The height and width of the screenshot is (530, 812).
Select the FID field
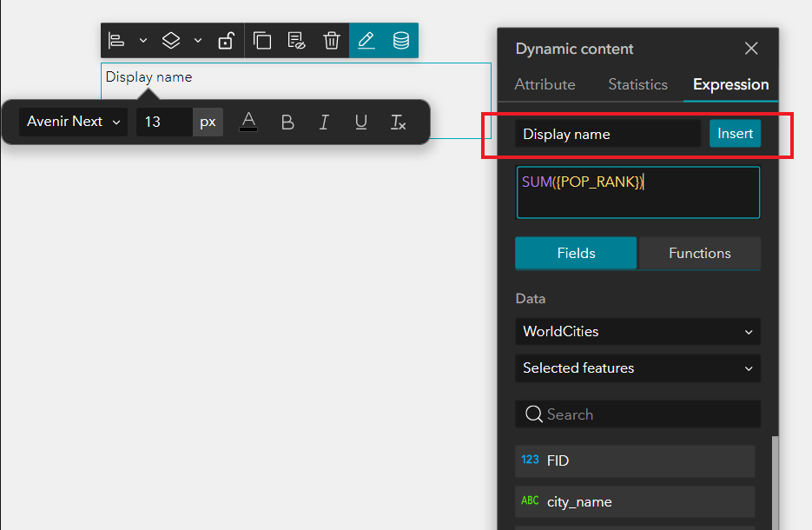(x=635, y=461)
